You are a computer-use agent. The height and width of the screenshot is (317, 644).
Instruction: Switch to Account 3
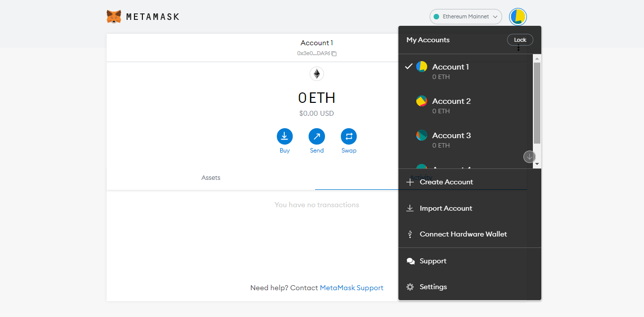(x=466, y=140)
